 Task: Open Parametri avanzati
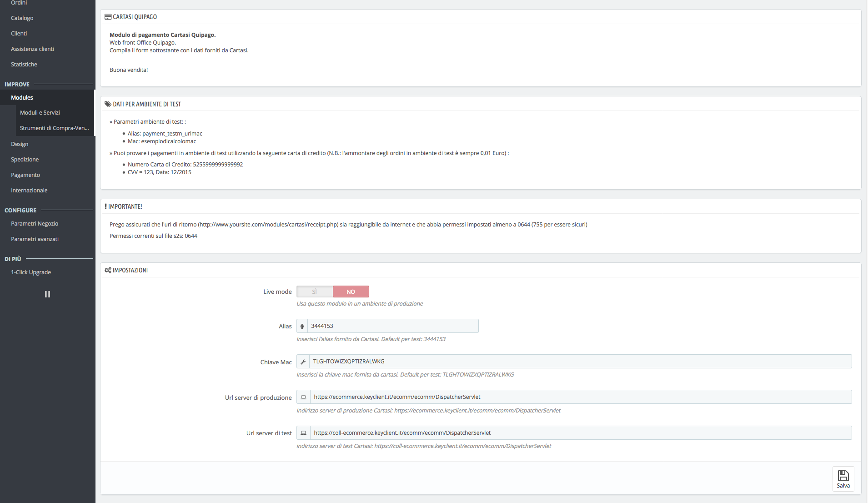(35, 239)
